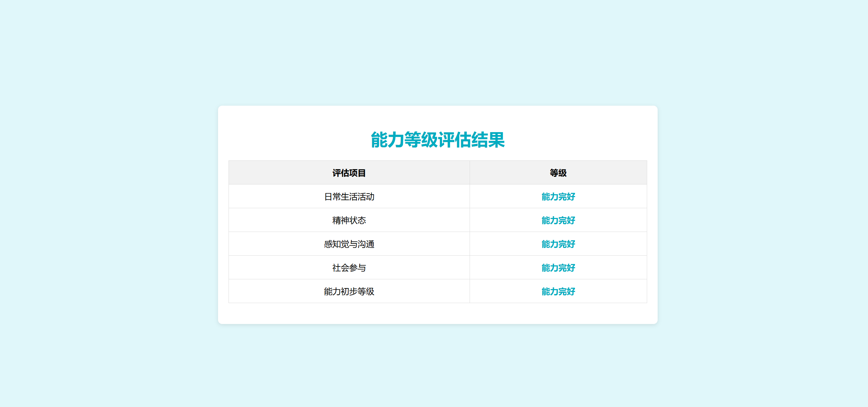Image resolution: width=868 pixels, height=407 pixels.
Task: Click the word 结果 in the title
Action: pyautogui.click(x=488, y=140)
